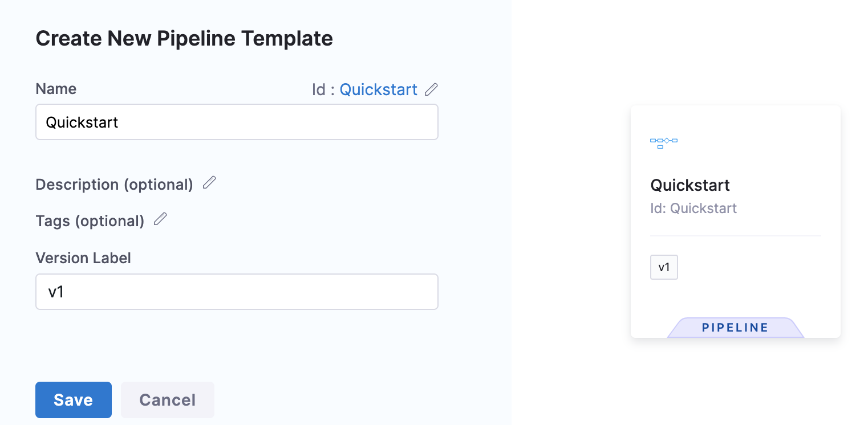The width and height of the screenshot is (868, 425).
Task: Cancel the template creation dialog
Action: pos(168,400)
